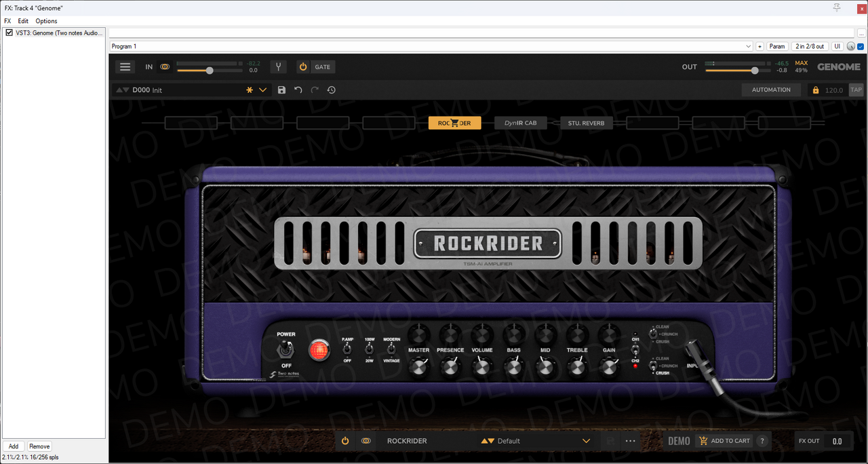Click the lower GAIN knob
Screen dimensions: 868x464
[x=609, y=368]
